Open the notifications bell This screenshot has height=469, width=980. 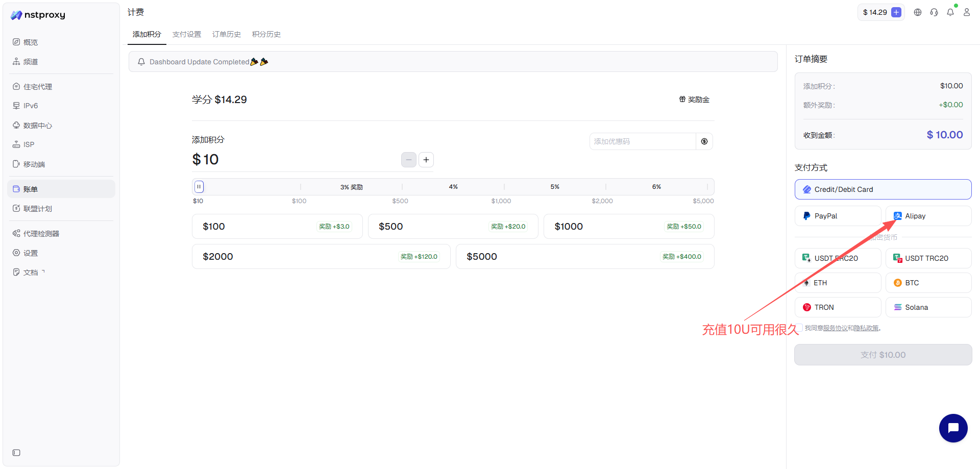950,12
